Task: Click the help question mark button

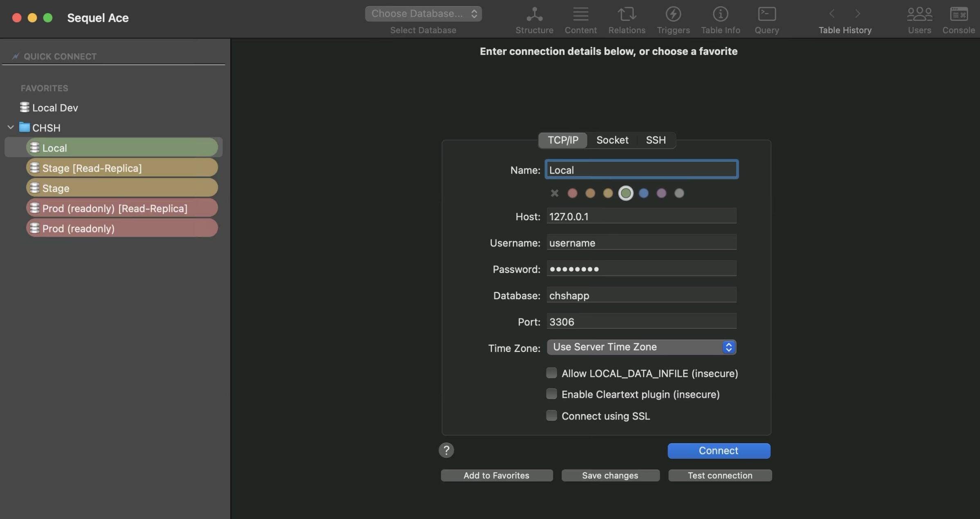Action: [x=446, y=450]
